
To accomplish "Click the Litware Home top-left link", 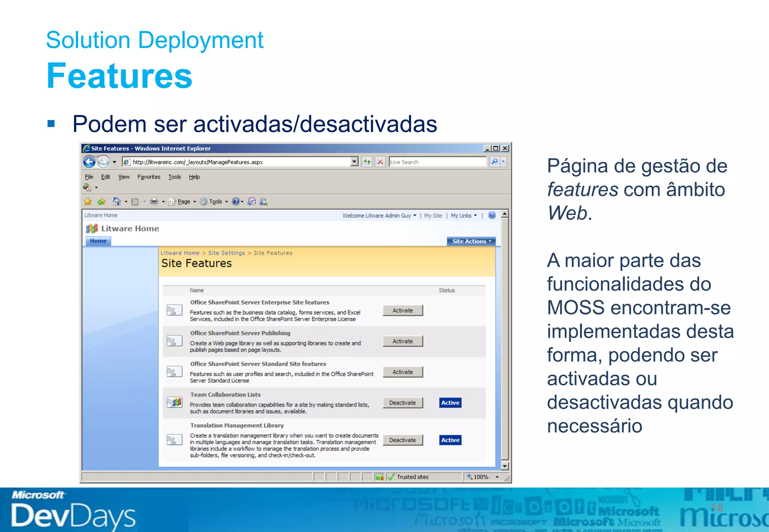I will pyautogui.click(x=101, y=215).
